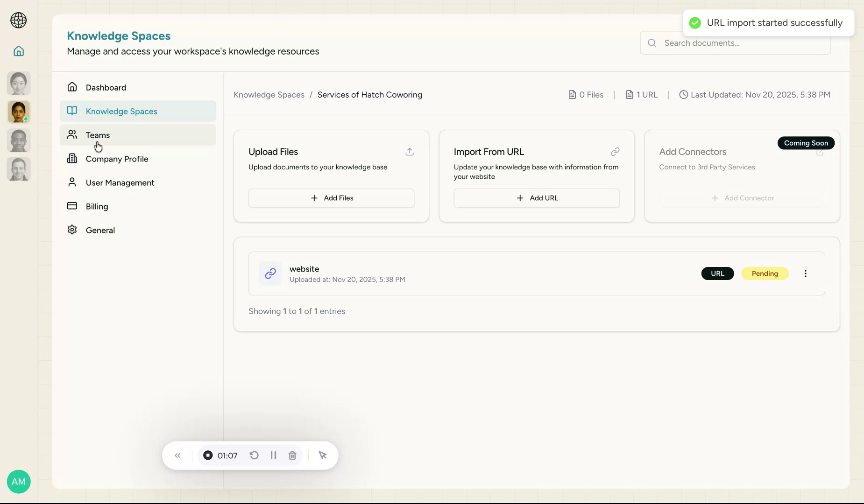Image resolution: width=864 pixels, height=504 pixels.
Task: Stop the recording timer
Action: [x=208, y=455]
